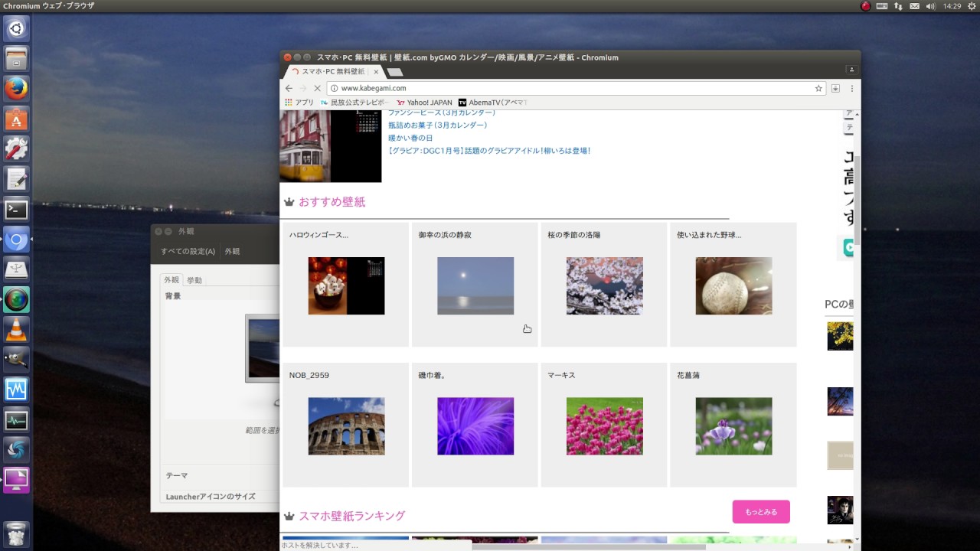980x551 pixels.
Task: Open the アプリ apps shortcut in bookmarks bar
Action: tap(299, 103)
